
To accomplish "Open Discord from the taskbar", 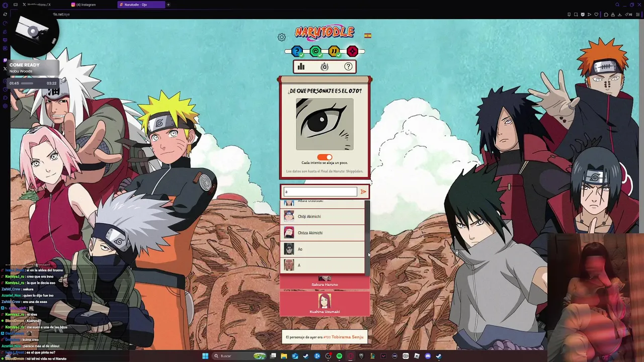I will (x=428, y=356).
